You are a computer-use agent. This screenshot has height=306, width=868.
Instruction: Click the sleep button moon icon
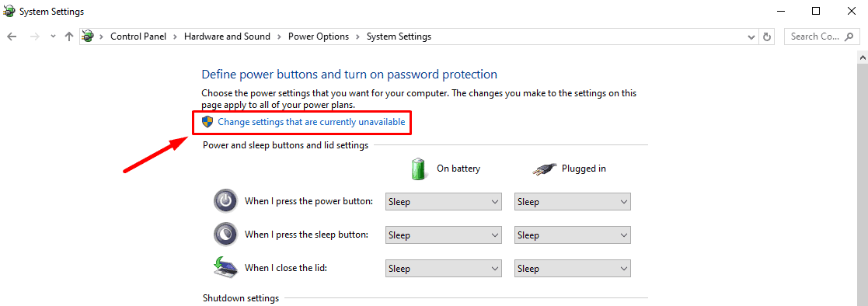[x=225, y=234]
